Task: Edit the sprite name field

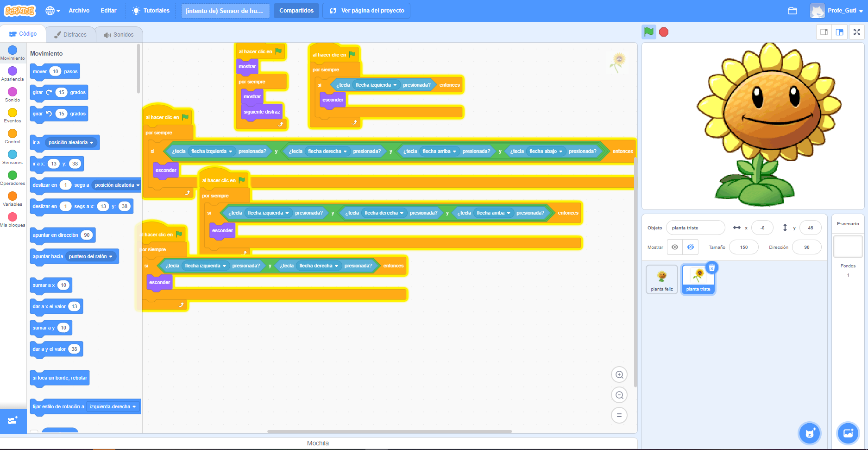Action: pos(695,228)
